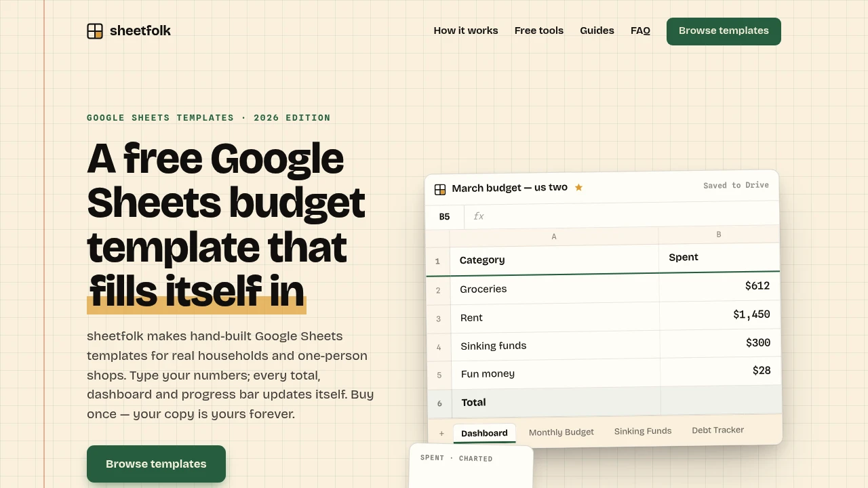Click the Saved to Drive status text

736,185
